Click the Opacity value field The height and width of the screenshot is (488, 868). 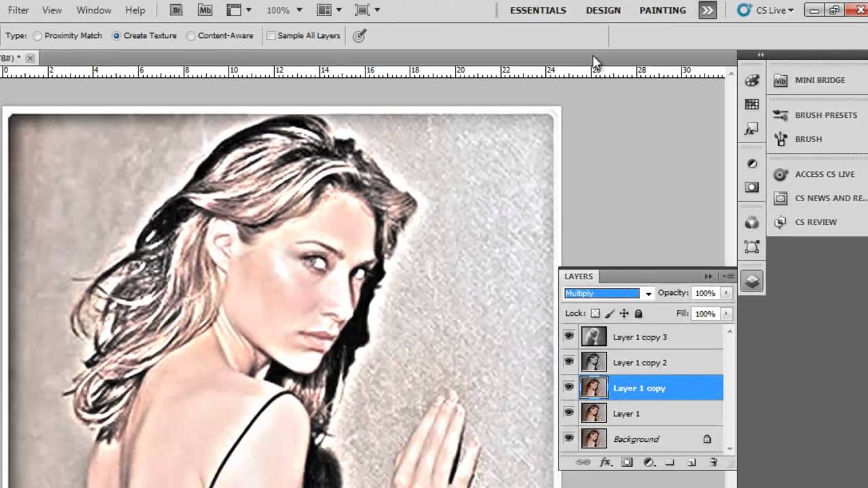coord(705,293)
